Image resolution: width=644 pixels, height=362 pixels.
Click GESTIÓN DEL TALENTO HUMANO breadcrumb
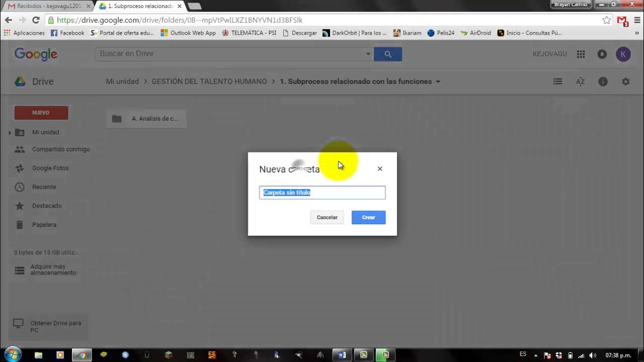(209, 81)
